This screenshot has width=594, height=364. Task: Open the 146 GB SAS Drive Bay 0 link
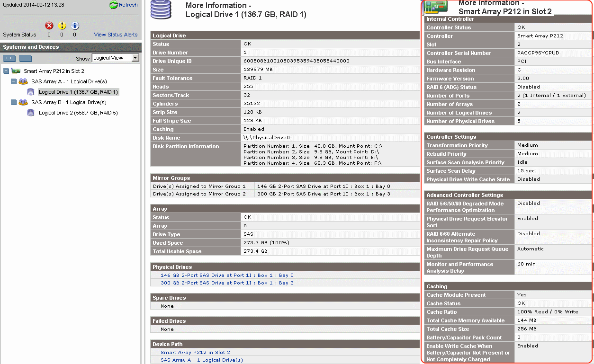coord(227,275)
